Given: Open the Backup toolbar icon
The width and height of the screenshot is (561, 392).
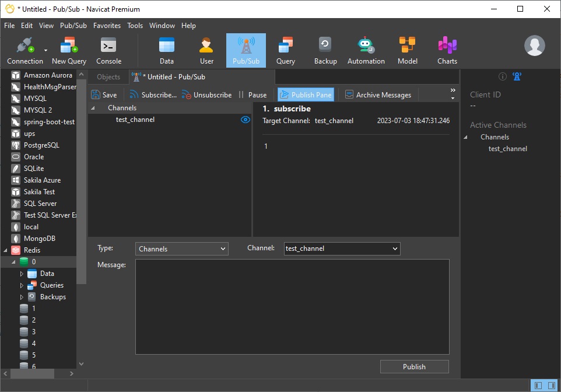Looking at the screenshot, I should (325, 51).
